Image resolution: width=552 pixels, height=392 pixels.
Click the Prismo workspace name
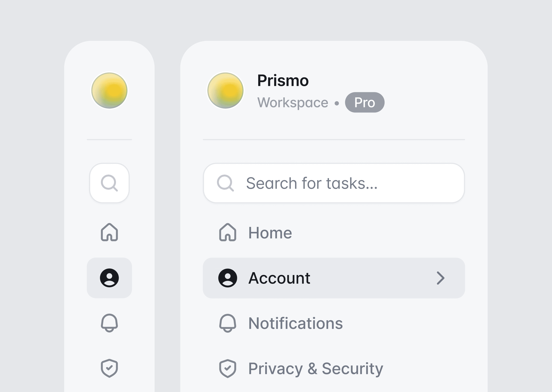(283, 80)
